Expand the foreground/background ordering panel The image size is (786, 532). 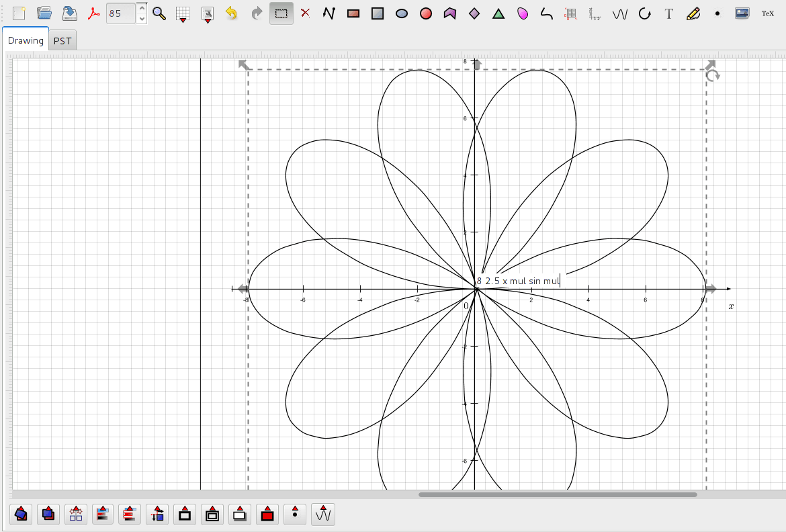(x=48, y=514)
